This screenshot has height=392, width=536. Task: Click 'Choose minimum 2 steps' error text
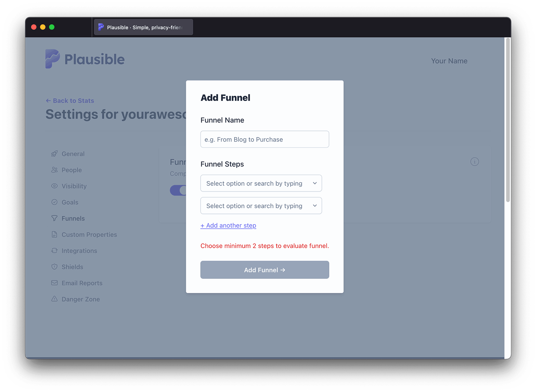(x=265, y=246)
